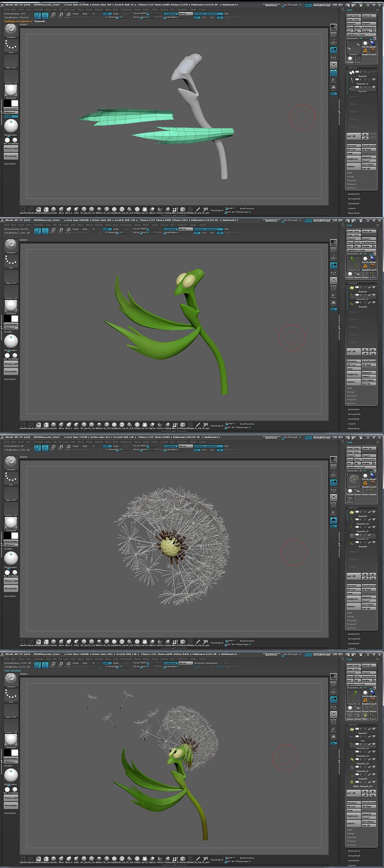
Task: Pick the PolySphere tool thumbnail in the grey-stem window
Action: (x=350, y=59)
